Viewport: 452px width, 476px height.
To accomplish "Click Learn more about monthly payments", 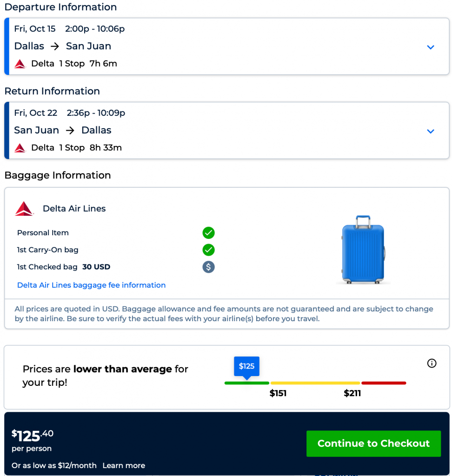I will pos(124,465).
